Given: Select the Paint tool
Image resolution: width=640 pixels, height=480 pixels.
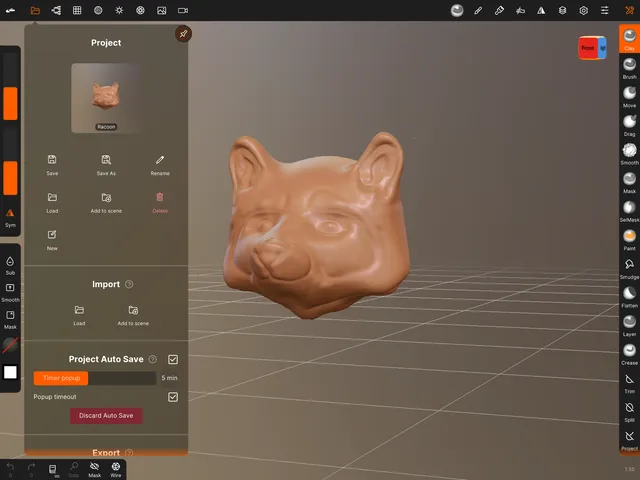Looking at the screenshot, I should point(629,240).
